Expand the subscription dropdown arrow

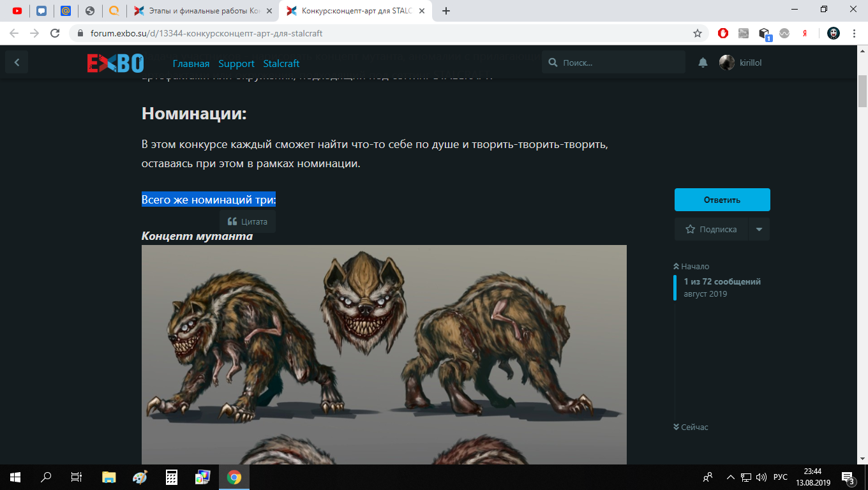(759, 229)
